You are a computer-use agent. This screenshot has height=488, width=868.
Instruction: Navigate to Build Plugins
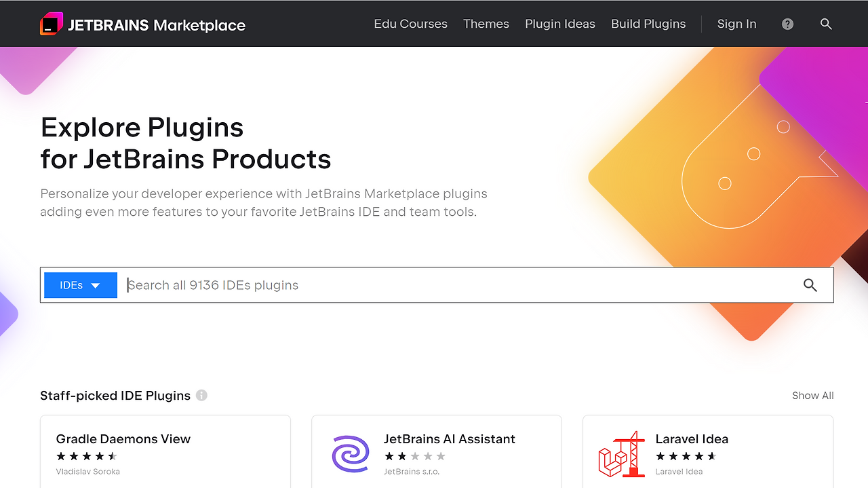[x=648, y=24]
